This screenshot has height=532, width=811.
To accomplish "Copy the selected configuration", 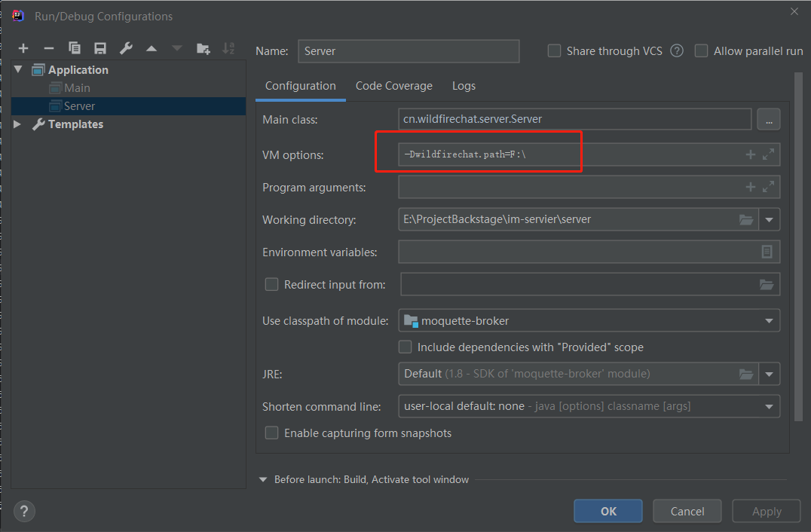I will coord(75,48).
